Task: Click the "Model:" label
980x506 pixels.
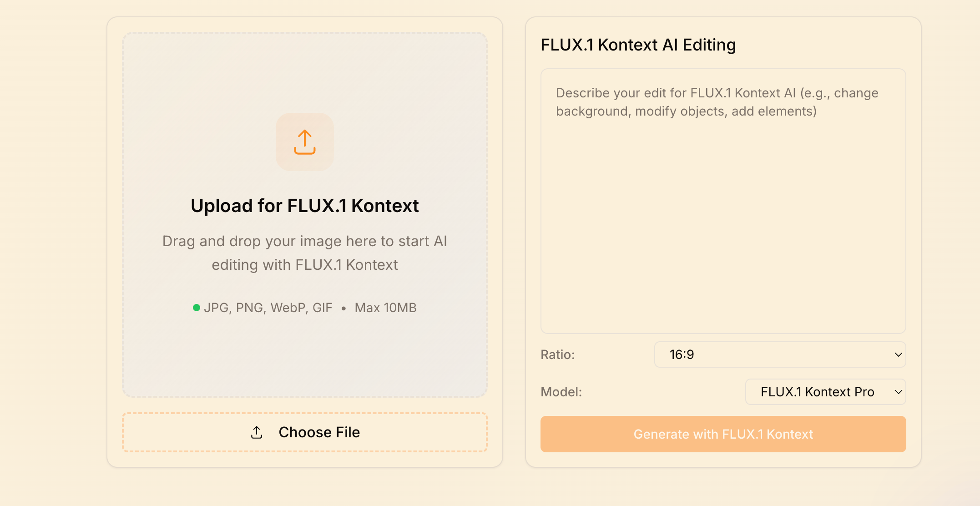Action: click(x=561, y=392)
